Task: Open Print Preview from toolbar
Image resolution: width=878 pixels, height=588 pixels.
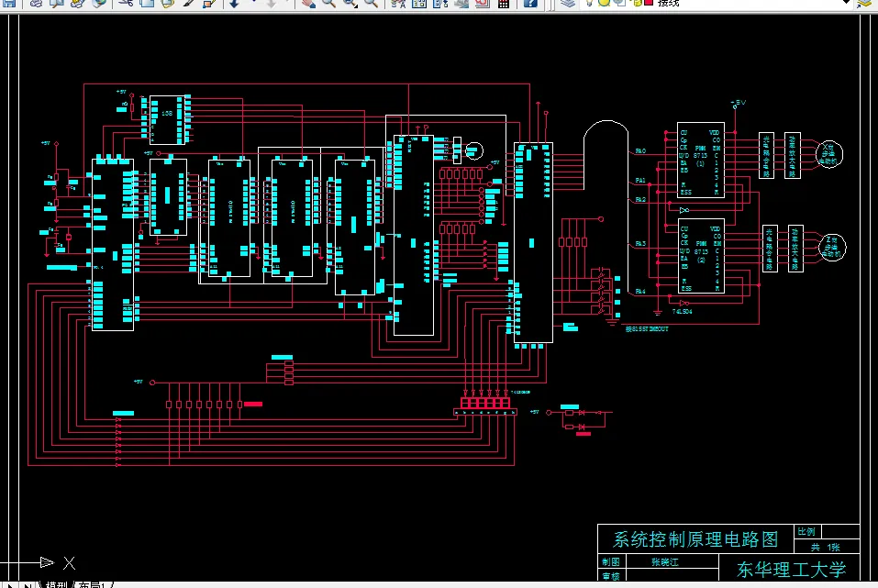Action: pos(57,4)
